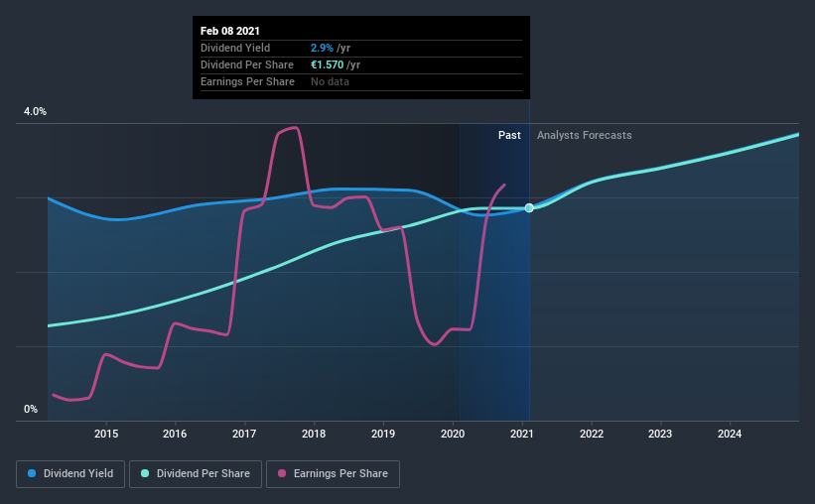Select the 2016 x-axis label

[x=175, y=434]
